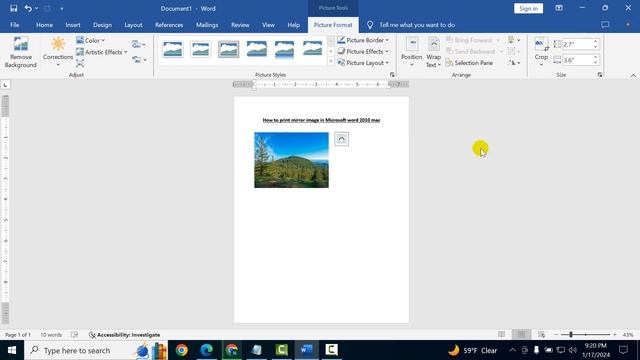Switch to the Design tab

[x=102, y=25]
